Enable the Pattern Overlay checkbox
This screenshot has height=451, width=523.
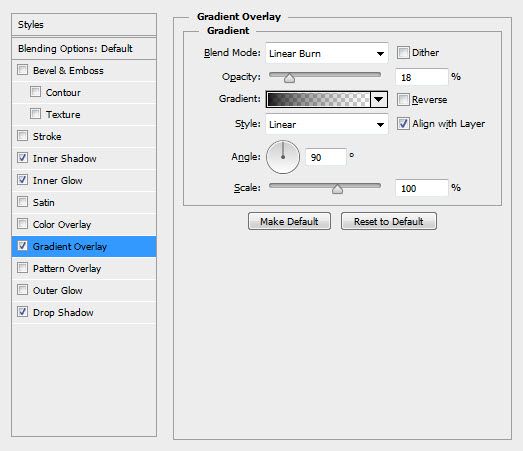coord(22,268)
